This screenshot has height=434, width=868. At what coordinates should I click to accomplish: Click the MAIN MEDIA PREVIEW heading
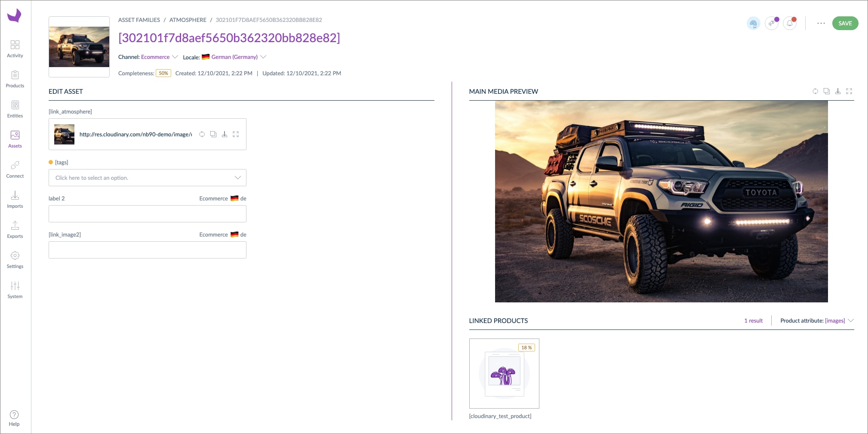pos(503,91)
